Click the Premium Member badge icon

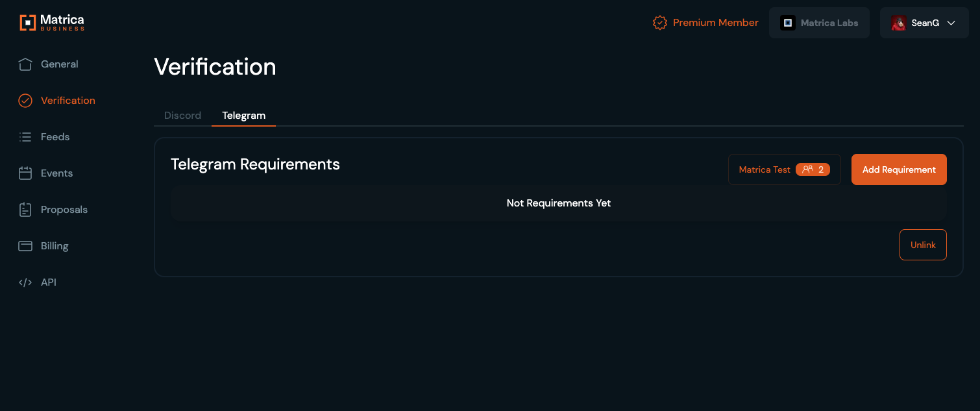tap(659, 23)
